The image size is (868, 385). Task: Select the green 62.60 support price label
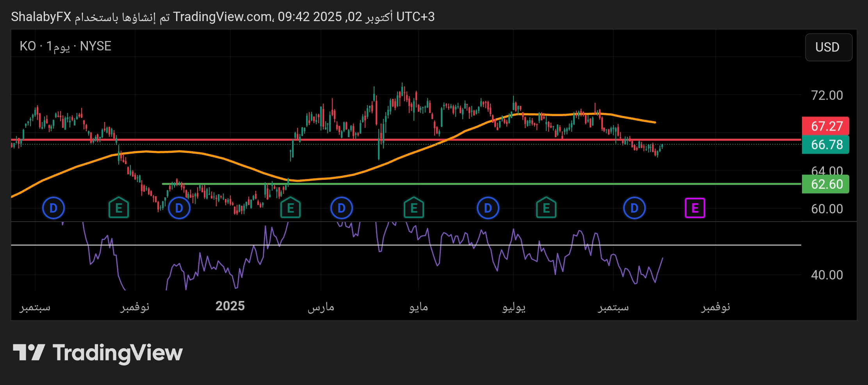pos(825,184)
